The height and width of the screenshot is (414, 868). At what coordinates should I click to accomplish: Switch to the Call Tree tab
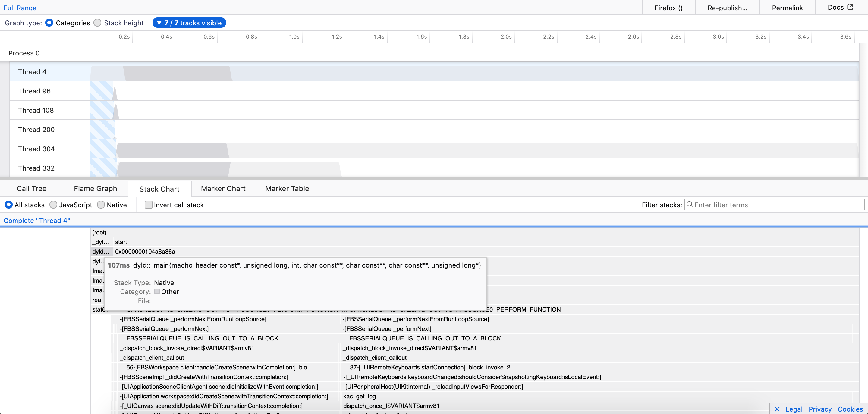click(x=32, y=189)
